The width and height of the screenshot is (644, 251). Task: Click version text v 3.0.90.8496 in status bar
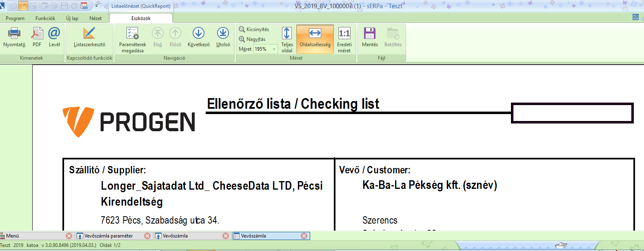tap(69, 245)
